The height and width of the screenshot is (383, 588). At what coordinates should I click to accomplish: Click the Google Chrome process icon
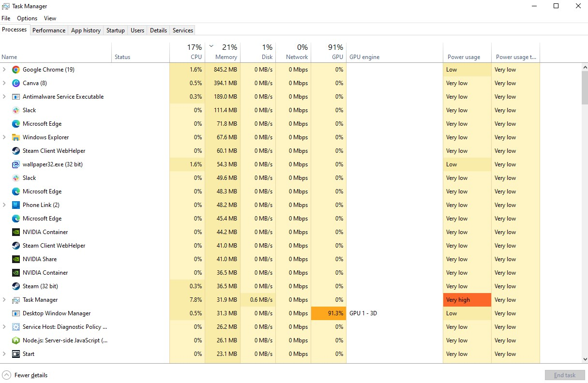15,70
